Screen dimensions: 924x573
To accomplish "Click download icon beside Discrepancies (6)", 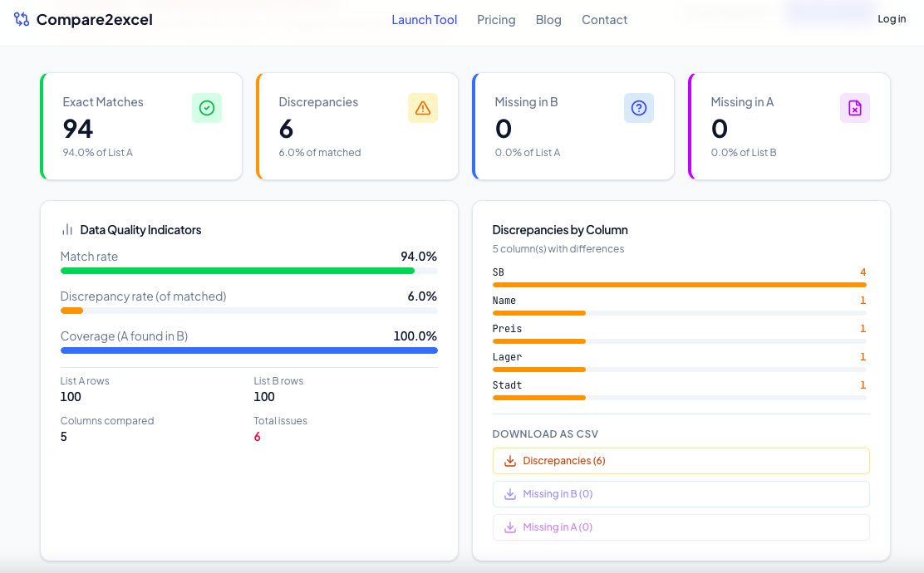I will (x=510, y=461).
